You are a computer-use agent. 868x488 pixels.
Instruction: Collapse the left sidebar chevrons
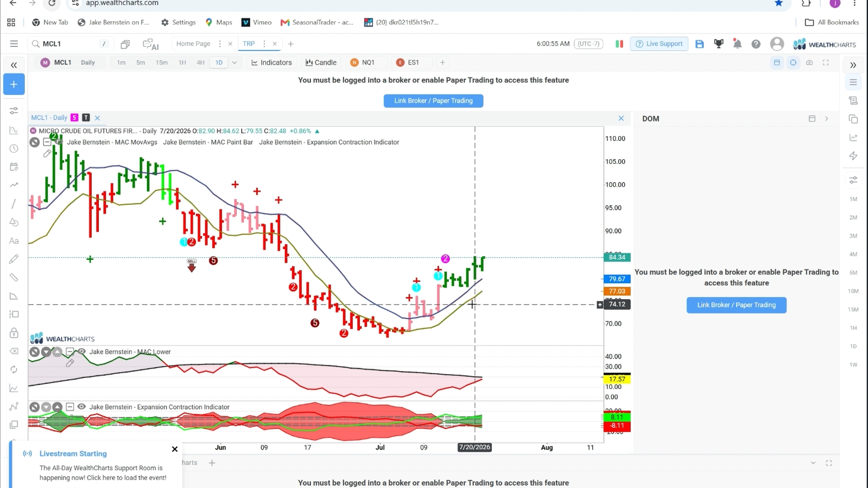[x=14, y=65]
